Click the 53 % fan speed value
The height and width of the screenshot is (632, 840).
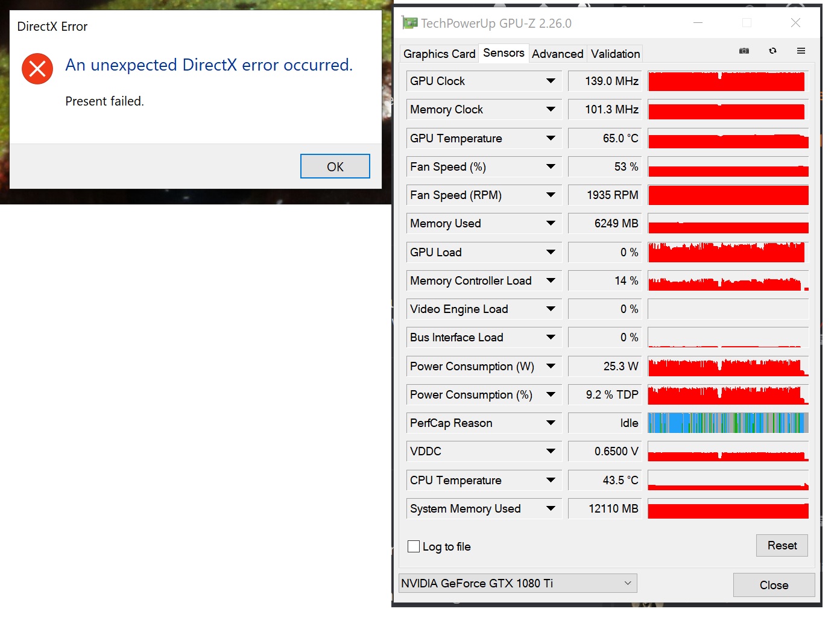(x=605, y=166)
